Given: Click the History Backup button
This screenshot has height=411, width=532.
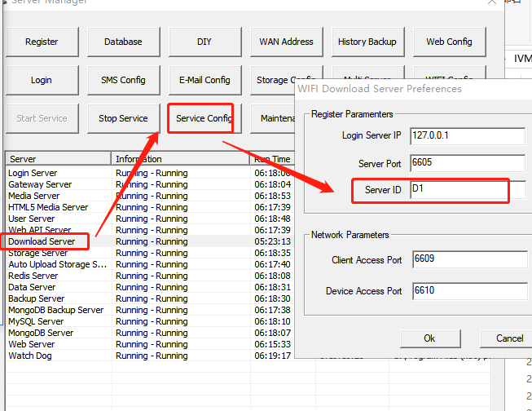Looking at the screenshot, I should (367, 42).
